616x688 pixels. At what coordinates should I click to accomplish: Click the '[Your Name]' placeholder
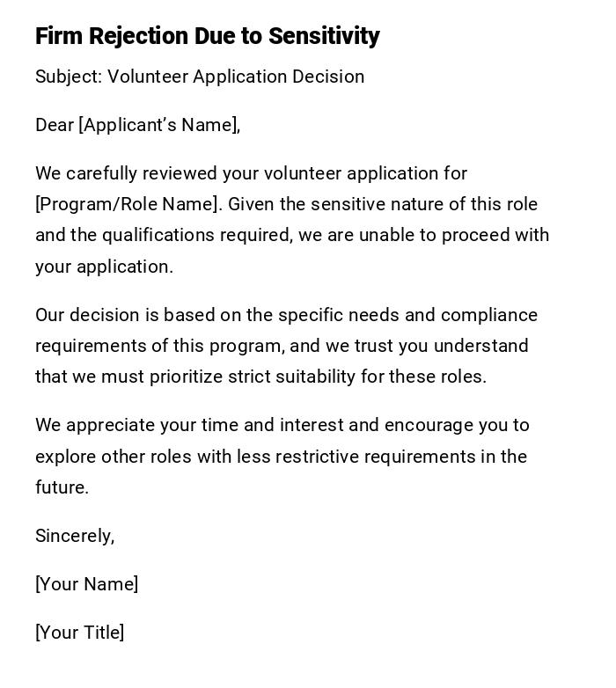point(86,584)
